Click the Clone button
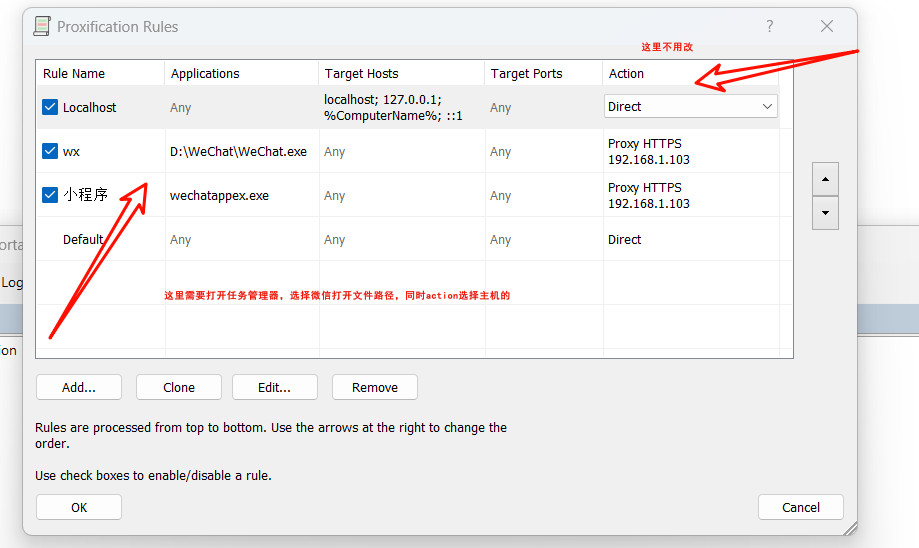This screenshot has width=919, height=548. click(179, 387)
